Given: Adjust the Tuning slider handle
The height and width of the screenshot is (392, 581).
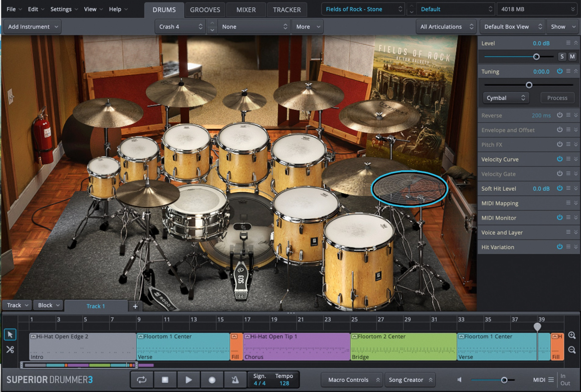Looking at the screenshot, I should (x=529, y=85).
